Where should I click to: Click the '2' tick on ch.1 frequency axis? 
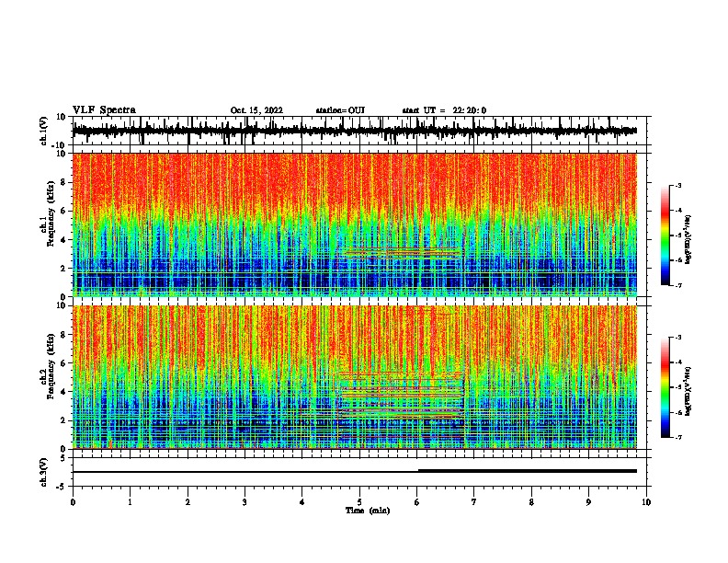click(64, 269)
